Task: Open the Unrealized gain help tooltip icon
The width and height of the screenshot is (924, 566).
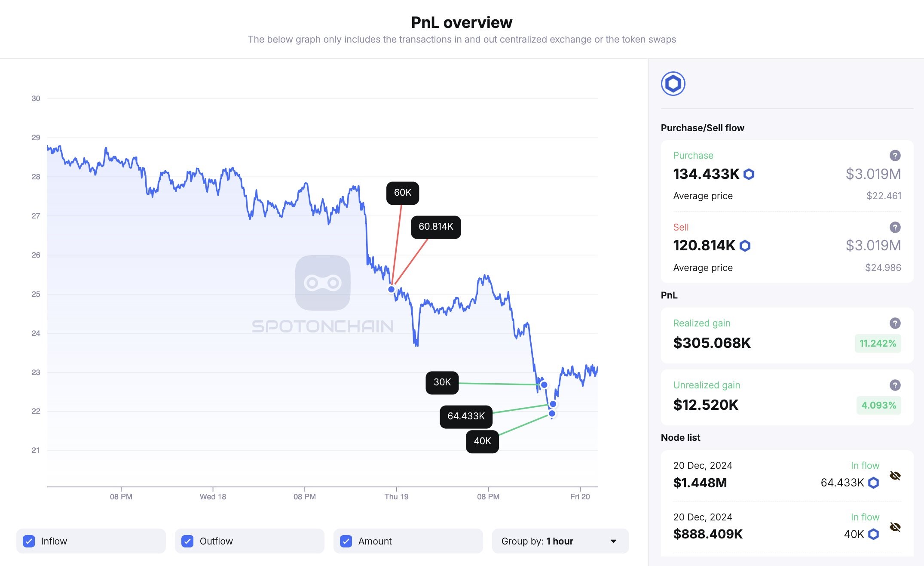Action: click(x=895, y=385)
